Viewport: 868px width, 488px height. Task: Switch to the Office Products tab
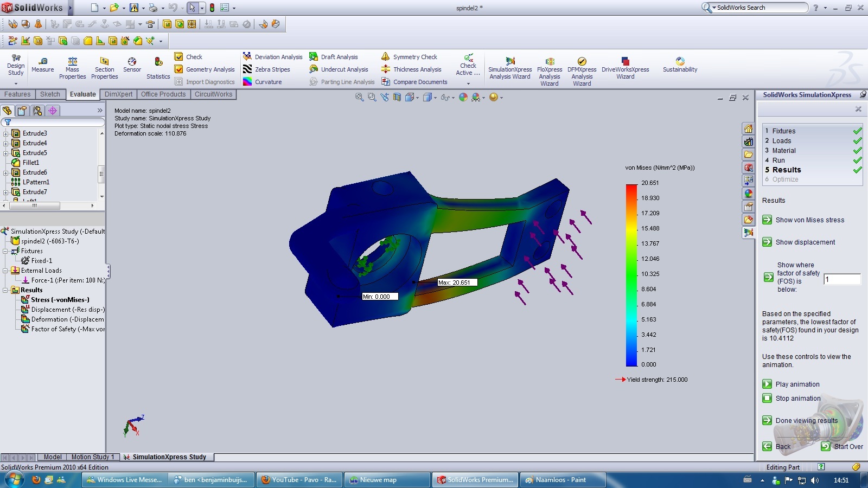tap(163, 94)
